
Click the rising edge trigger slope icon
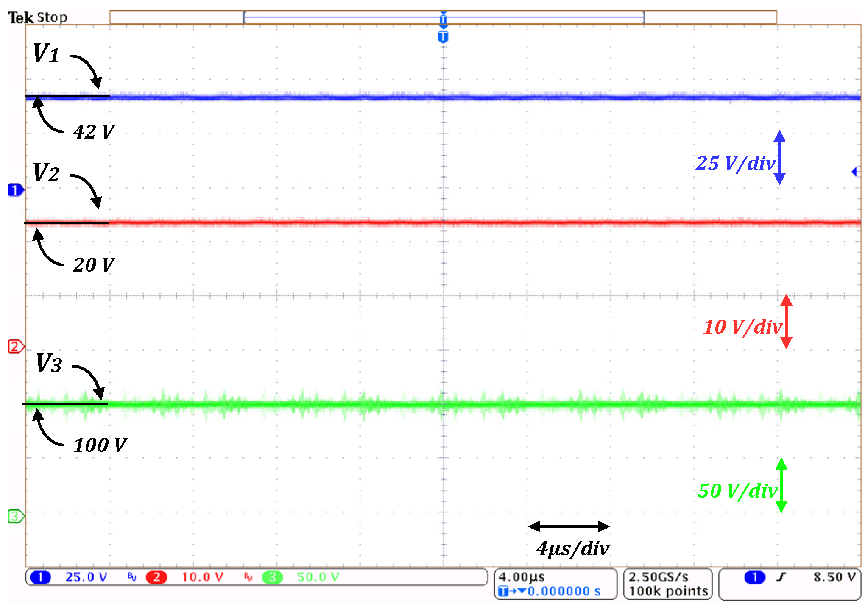781,577
